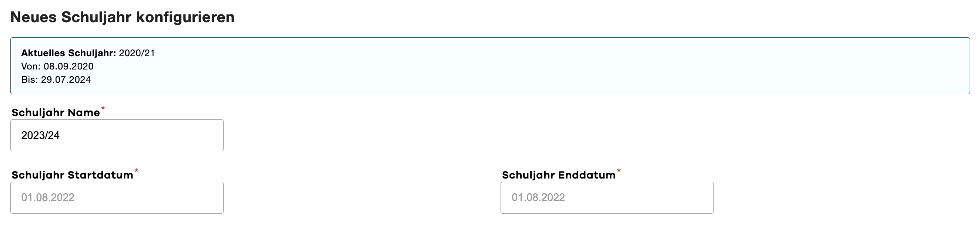Viewport: 980px width, 231px height.
Task: Click the Aktuelles Schuljahr info box
Action: point(490,65)
